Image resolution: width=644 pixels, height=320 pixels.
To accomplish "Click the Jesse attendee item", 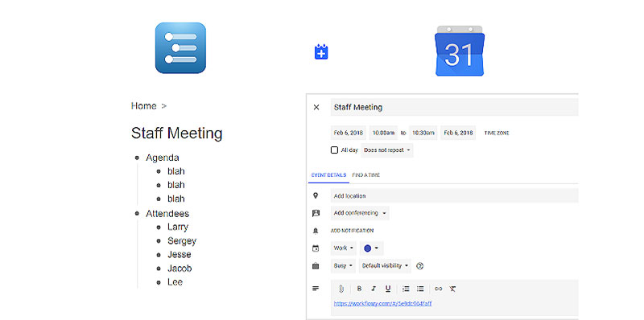I will tap(179, 254).
